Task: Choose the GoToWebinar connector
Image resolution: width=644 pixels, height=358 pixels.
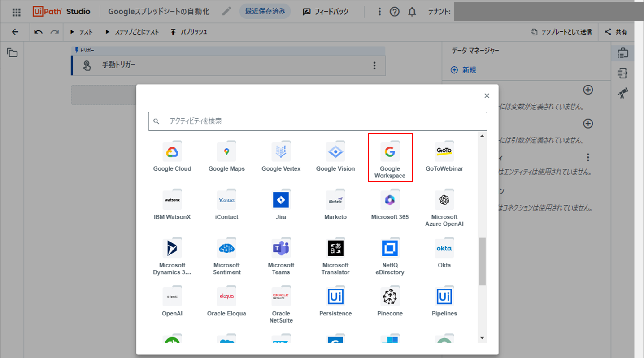Action: coord(444,157)
